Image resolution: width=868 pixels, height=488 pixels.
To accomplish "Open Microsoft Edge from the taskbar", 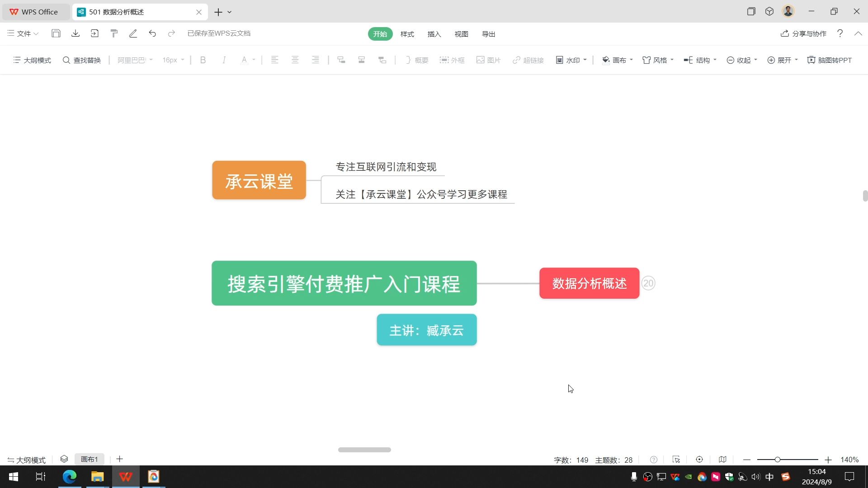I will tap(70, 477).
